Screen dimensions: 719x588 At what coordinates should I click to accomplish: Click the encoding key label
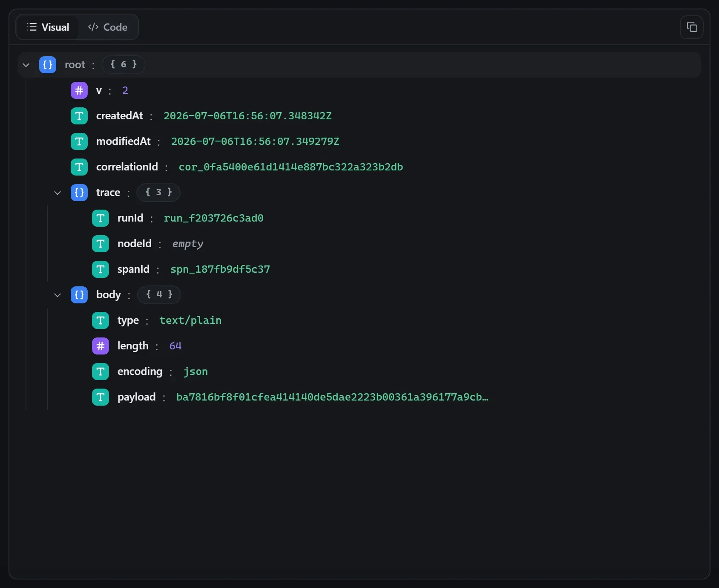pos(140,372)
